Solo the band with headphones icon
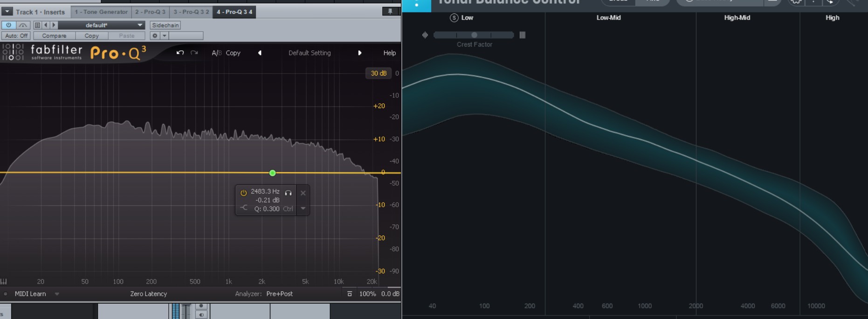This screenshot has width=868, height=319. pos(288,193)
